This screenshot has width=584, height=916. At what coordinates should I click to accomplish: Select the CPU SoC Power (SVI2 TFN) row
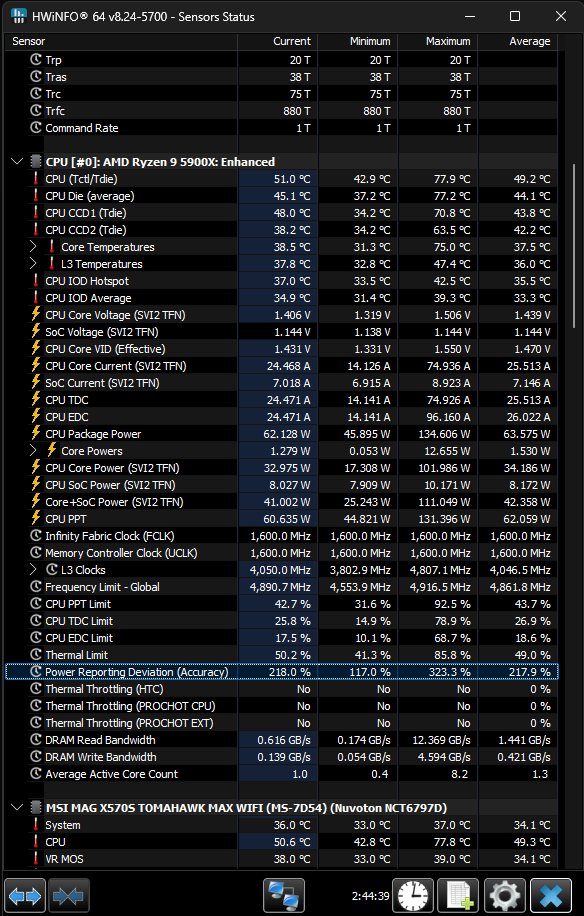point(281,485)
